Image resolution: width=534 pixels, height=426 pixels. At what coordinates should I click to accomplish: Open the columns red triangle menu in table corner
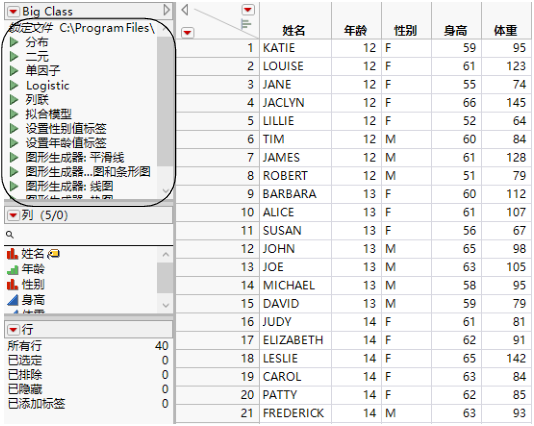tap(248, 10)
